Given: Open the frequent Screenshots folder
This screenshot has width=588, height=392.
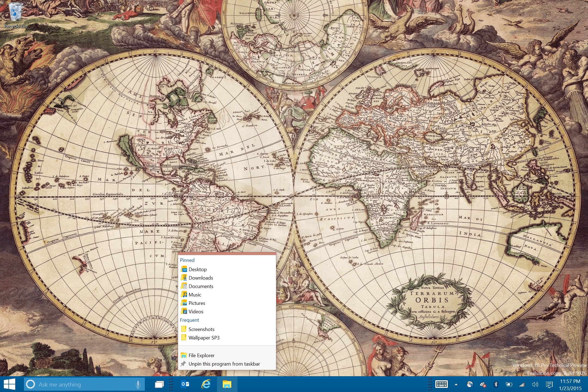Looking at the screenshot, I should (227, 329).
